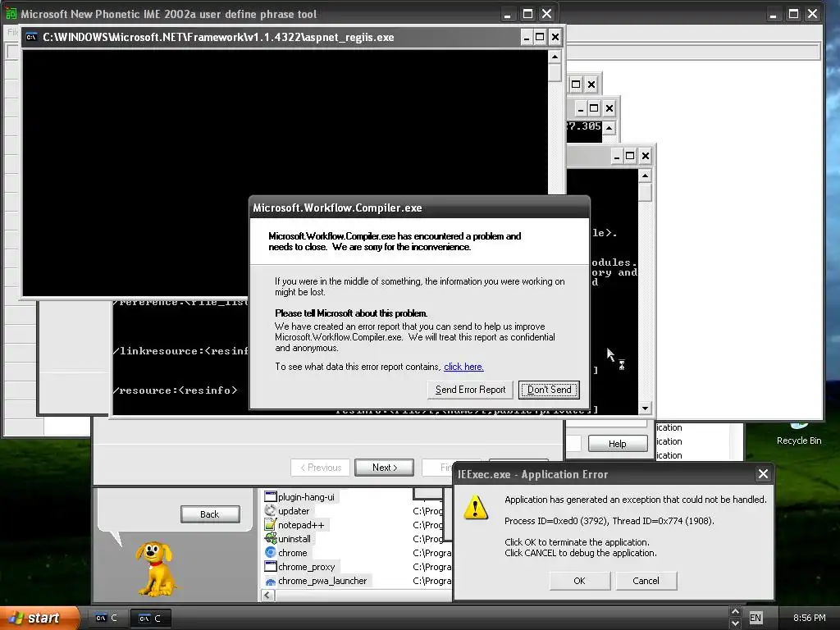Select the chrome_pwa_launcher file icon

point(271,581)
